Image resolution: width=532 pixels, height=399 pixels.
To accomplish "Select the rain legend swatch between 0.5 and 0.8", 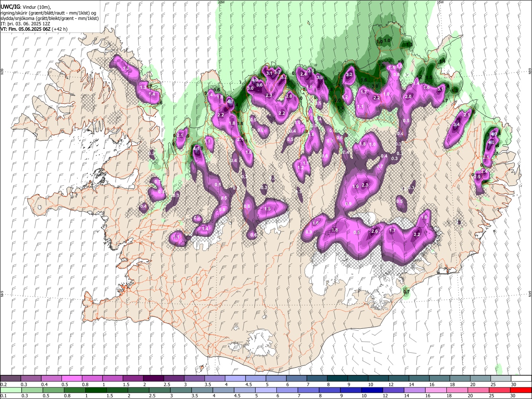I will click(x=53, y=390).
